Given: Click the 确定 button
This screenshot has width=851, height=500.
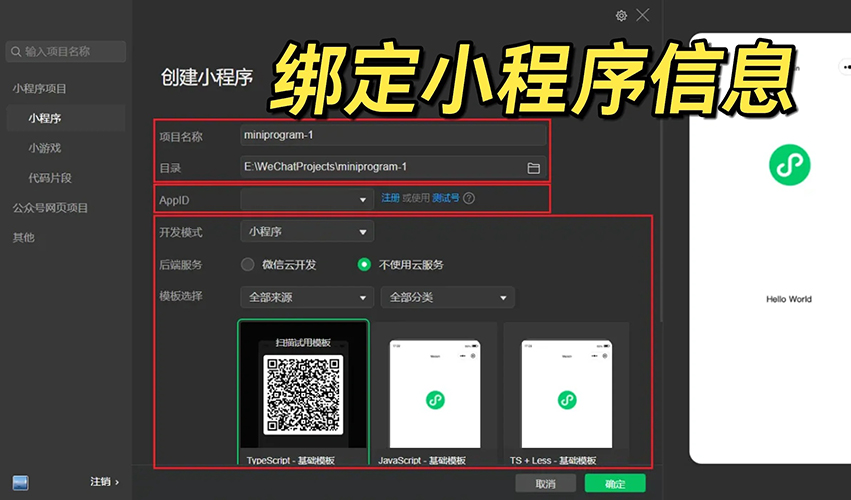Looking at the screenshot, I should click(x=615, y=483).
